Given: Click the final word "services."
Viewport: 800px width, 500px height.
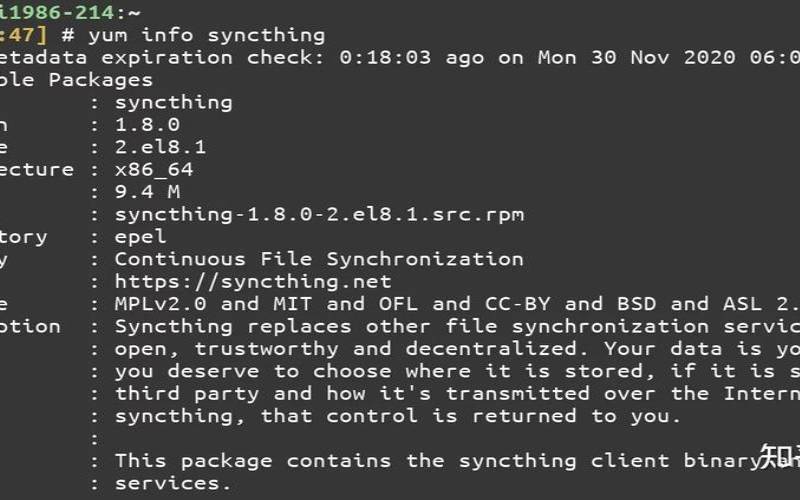Looking at the screenshot, I should click(x=173, y=483).
